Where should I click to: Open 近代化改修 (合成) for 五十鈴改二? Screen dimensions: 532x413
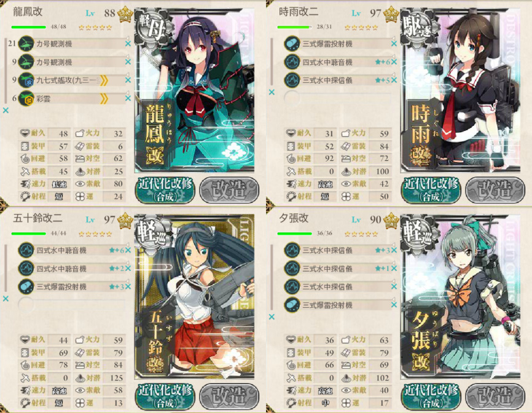(x=165, y=396)
